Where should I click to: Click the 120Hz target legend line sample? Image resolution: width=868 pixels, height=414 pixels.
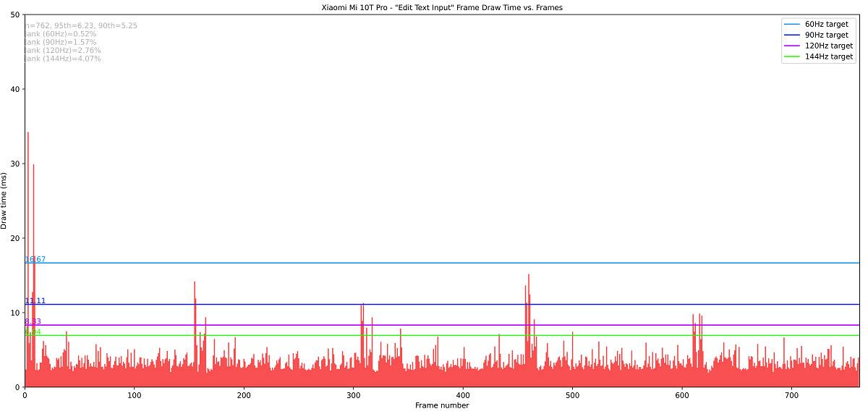click(793, 46)
